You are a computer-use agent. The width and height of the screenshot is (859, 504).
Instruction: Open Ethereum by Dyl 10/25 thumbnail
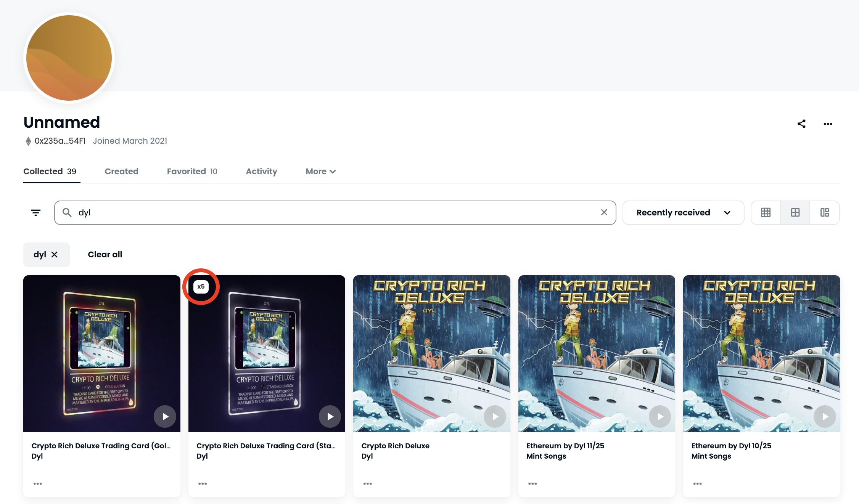(x=761, y=353)
